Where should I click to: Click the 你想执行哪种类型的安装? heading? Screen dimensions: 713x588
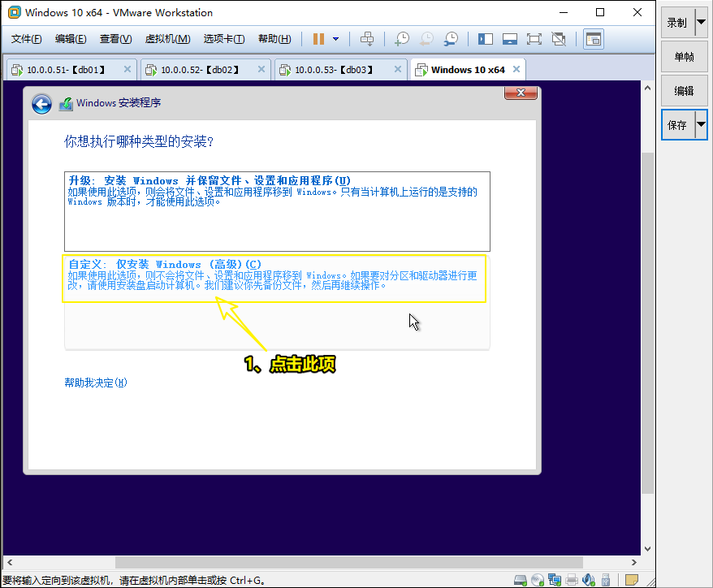139,141
